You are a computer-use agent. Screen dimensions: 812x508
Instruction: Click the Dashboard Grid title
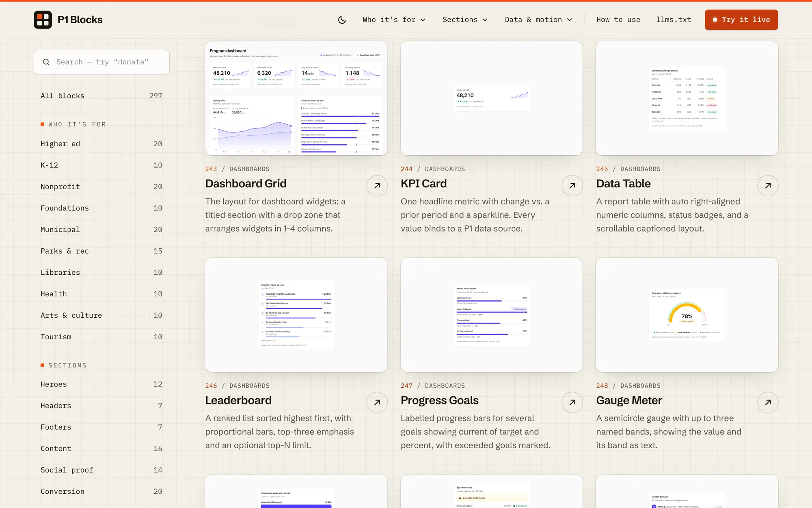tap(246, 184)
